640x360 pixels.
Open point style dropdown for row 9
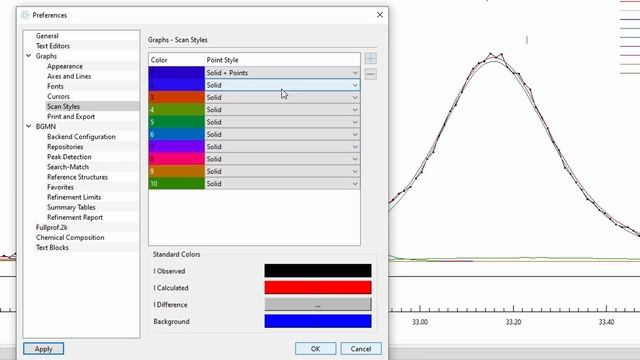(282, 171)
